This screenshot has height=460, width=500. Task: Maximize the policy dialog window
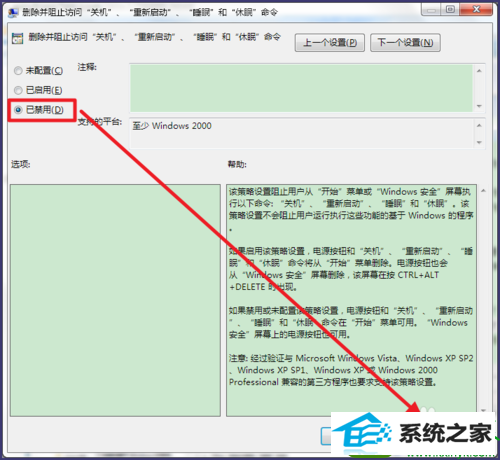pyautogui.click(x=450, y=9)
